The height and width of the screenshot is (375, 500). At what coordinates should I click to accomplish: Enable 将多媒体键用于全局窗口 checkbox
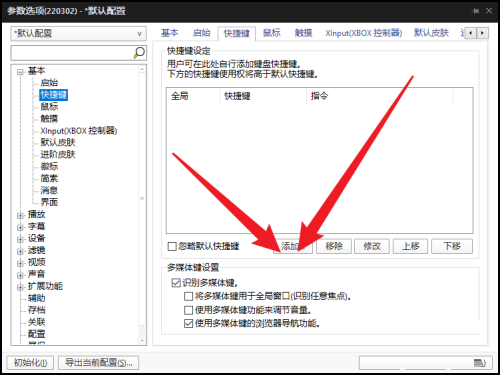tap(188, 296)
